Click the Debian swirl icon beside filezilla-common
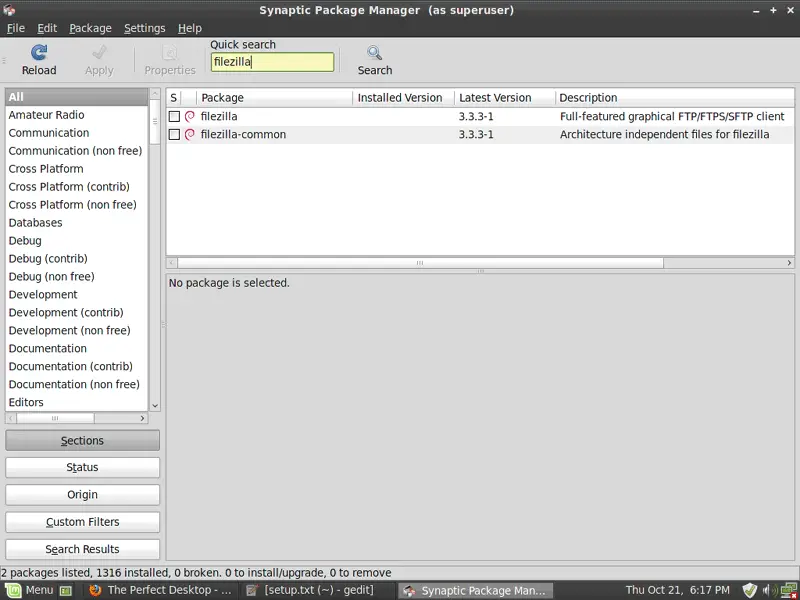Image resolution: width=800 pixels, height=600 pixels. pos(190,135)
